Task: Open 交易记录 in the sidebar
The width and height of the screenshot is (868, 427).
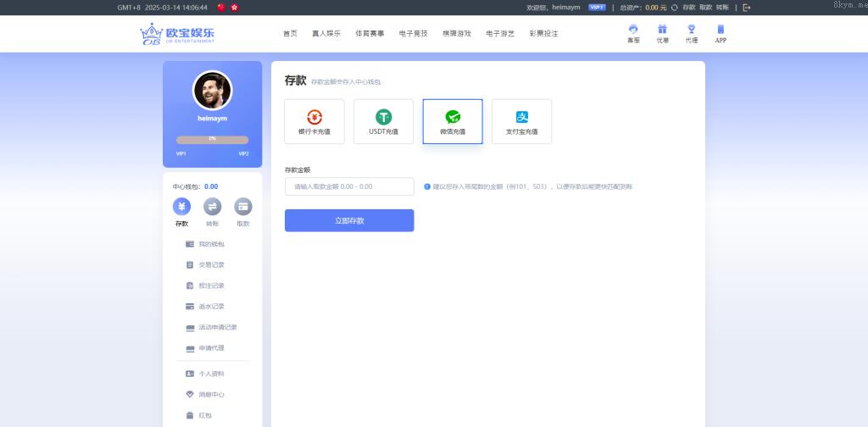Action: 211,265
